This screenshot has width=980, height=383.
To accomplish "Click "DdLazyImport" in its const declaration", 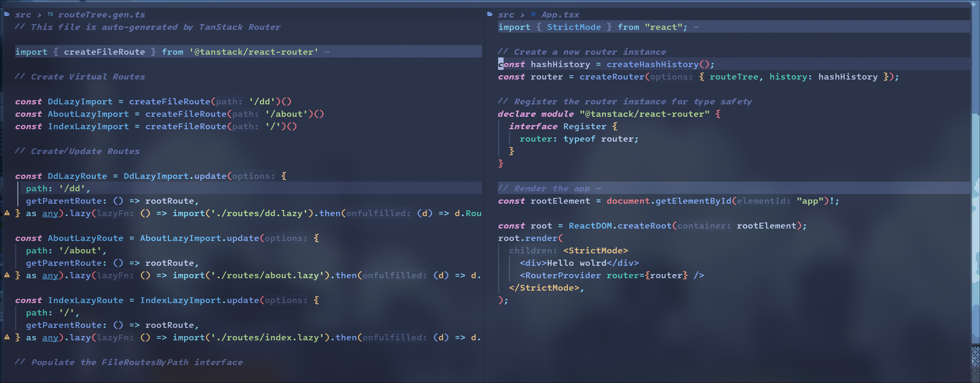I will click(x=80, y=102).
